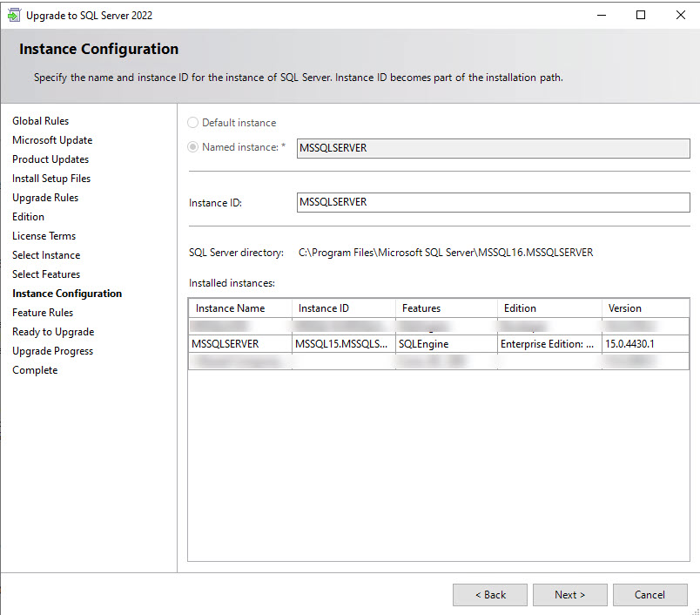The height and width of the screenshot is (615, 700).
Task: Open the License Terms step
Action: pyautogui.click(x=44, y=236)
